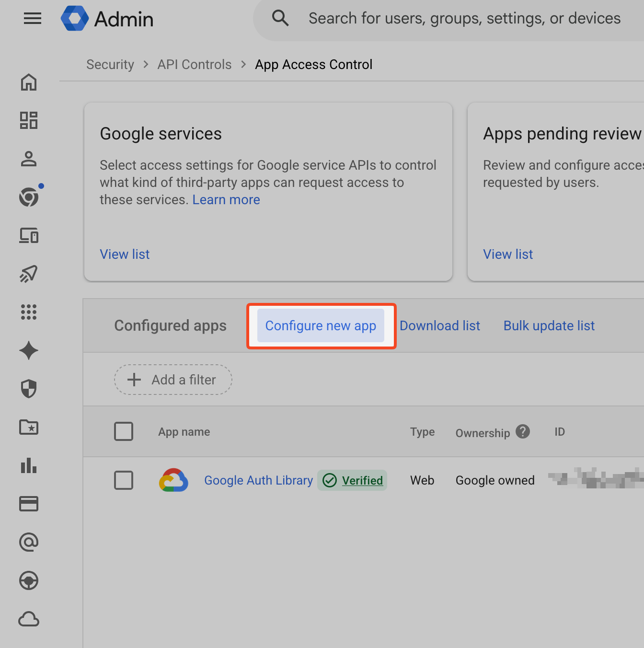Click Download list link

coord(440,325)
